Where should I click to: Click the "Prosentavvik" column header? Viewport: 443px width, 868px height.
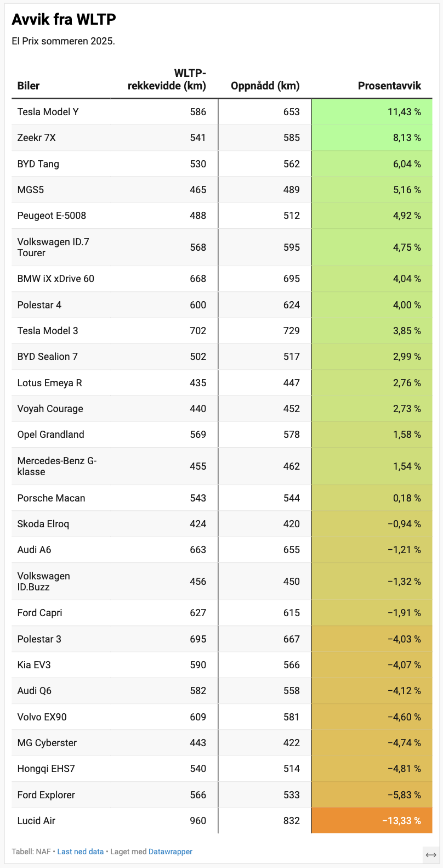pos(389,86)
